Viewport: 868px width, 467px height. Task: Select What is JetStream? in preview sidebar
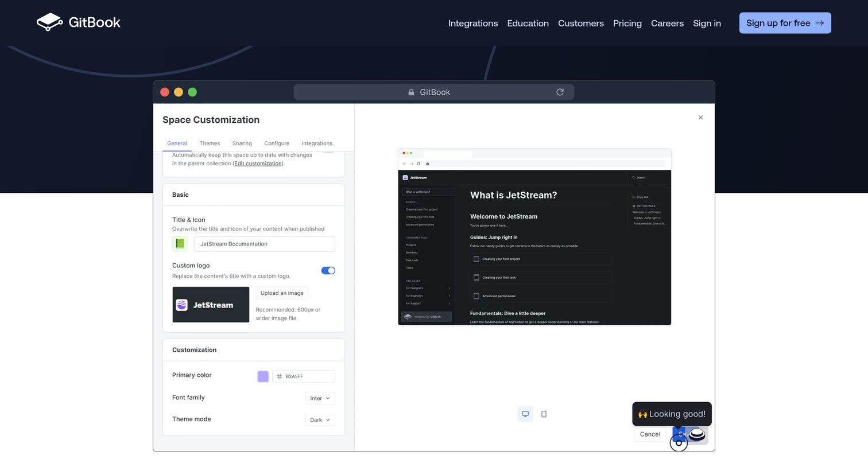(x=428, y=192)
